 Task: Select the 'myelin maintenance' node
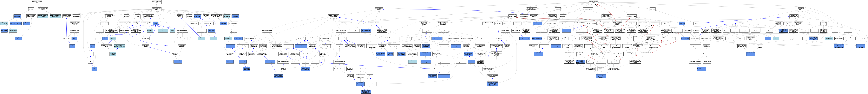[371, 84]
